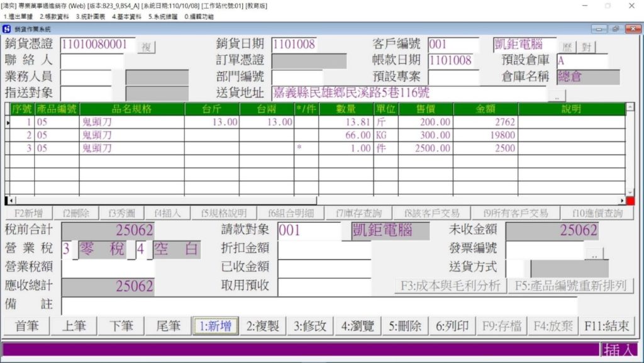644x363 pixels.
Task: Click the F11:結束 button
Action: pyautogui.click(x=607, y=326)
